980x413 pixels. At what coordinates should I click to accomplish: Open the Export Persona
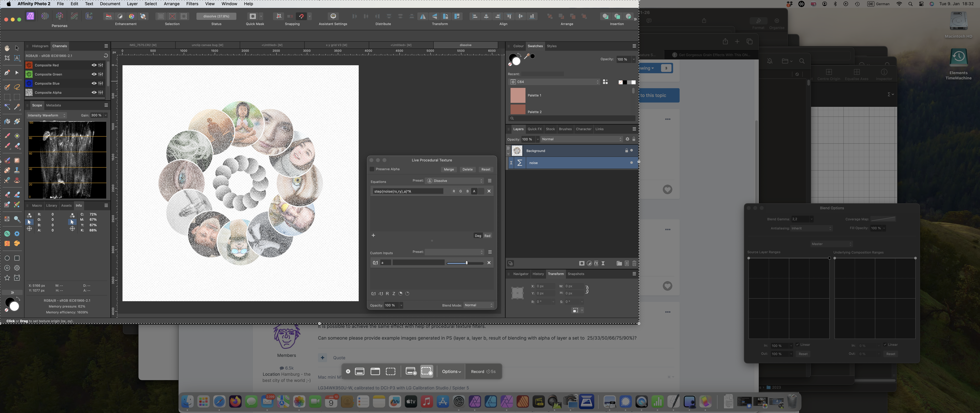[89, 16]
